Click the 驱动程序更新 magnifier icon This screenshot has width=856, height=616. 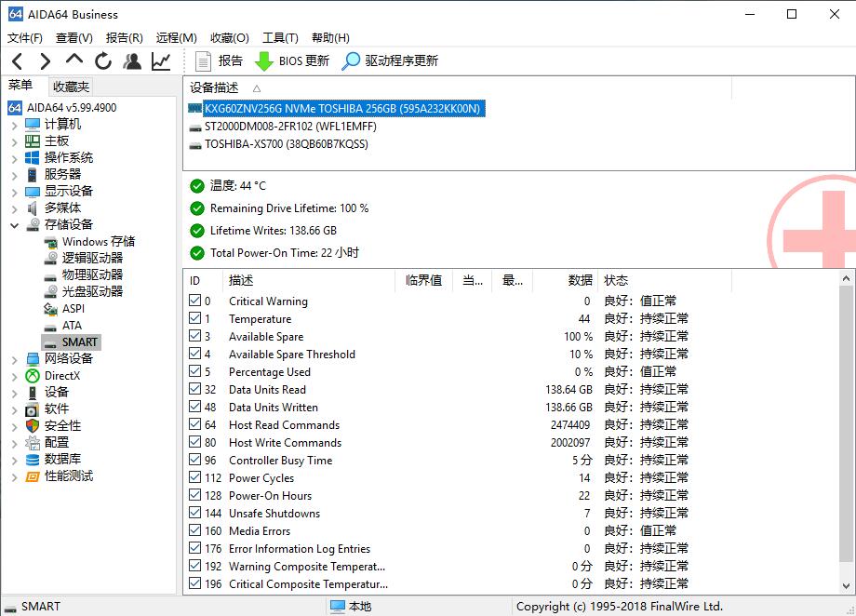[x=351, y=61]
